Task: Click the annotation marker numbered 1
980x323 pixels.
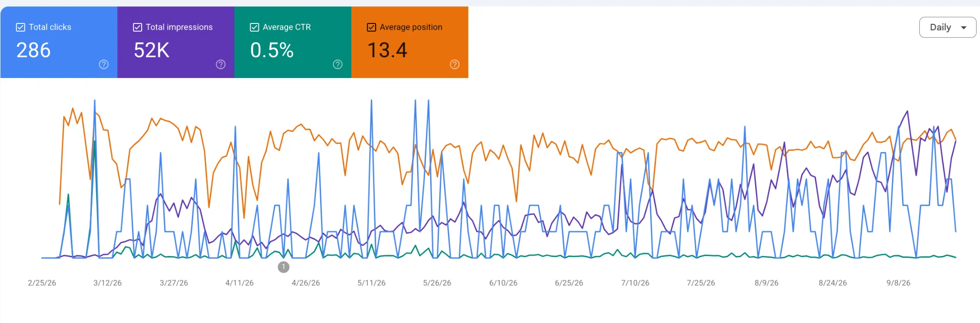Action: (284, 267)
